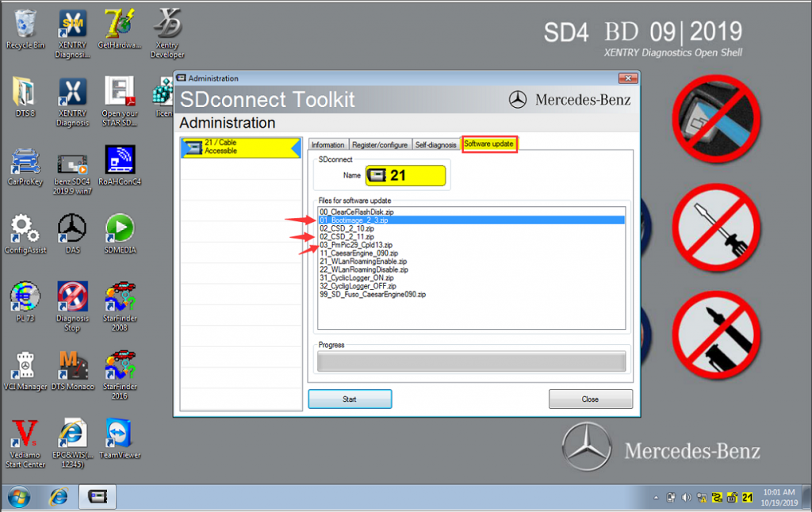Show hidden system tray icons

point(656,498)
